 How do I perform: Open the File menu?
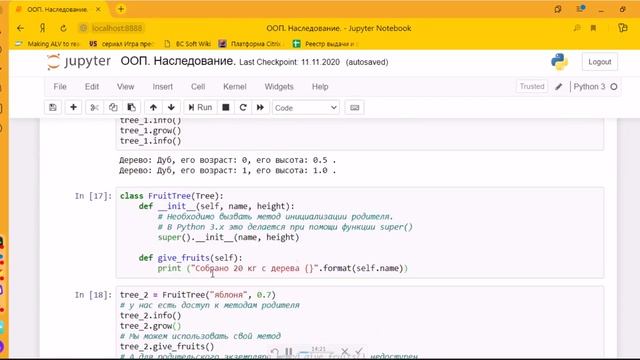60,87
